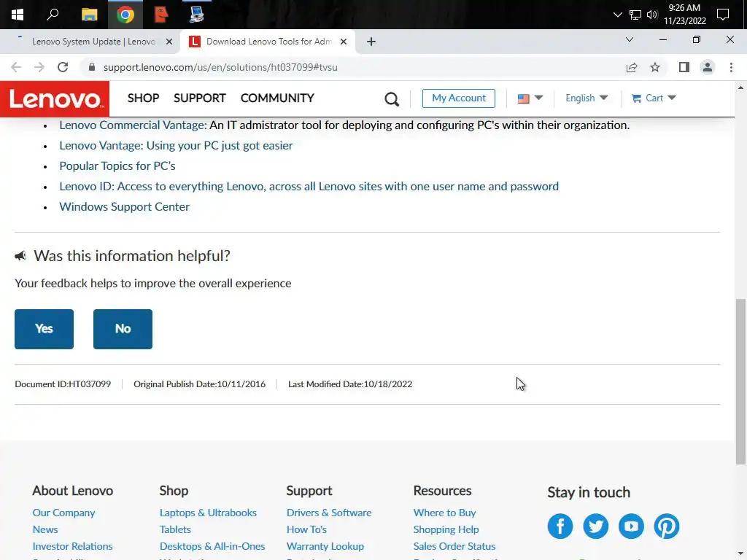Show the clock and calendar flyout
This screenshot has height=560, width=747.
pos(684,15)
